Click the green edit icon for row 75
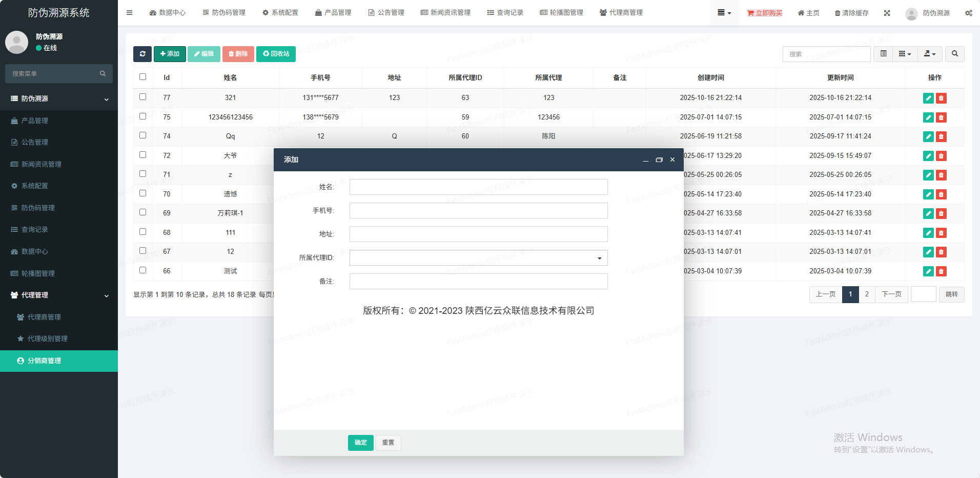Viewport: 980px width, 478px height. [928, 117]
